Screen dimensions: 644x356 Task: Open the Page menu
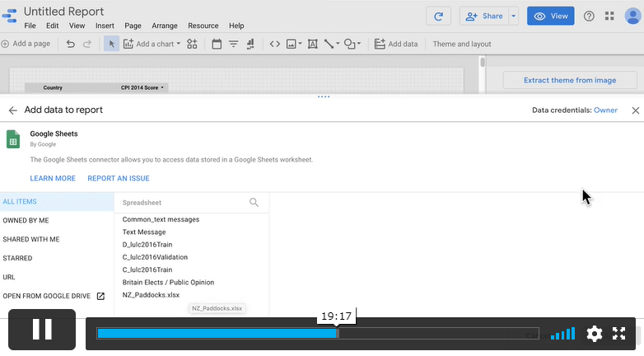[133, 26]
